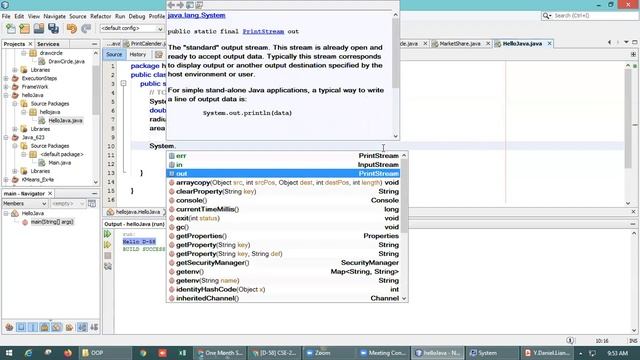This screenshot has height=360, width=640.
Task: Open the Members dropdown in Navigator
Action: pyautogui.click(x=24, y=203)
